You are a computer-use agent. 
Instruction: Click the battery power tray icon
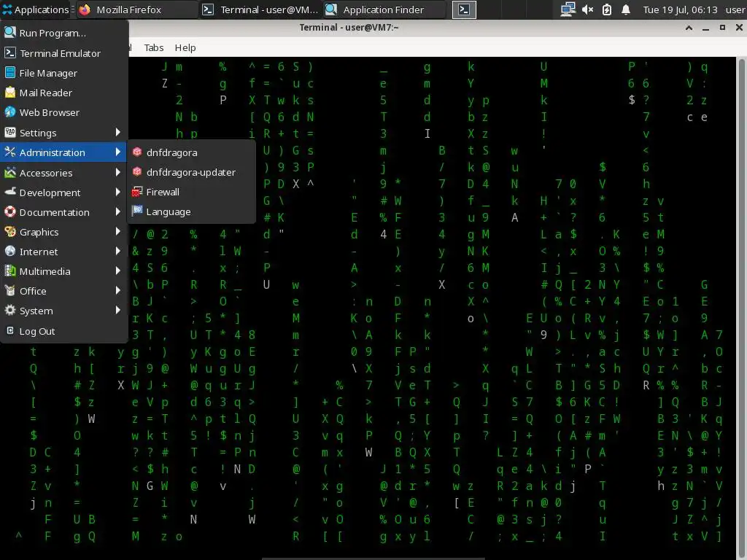coord(606,9)
